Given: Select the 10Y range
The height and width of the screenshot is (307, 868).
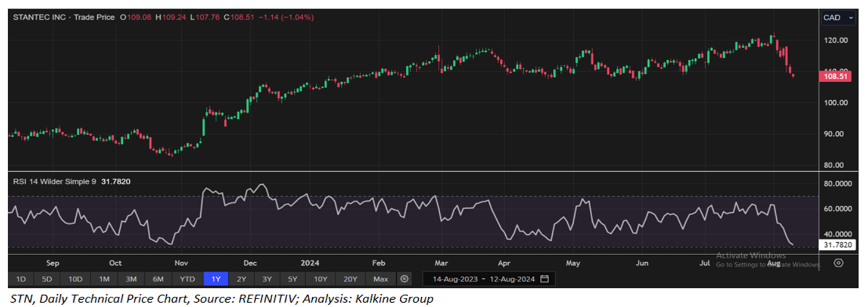Looking at the screenshot, I should [321, 279].
